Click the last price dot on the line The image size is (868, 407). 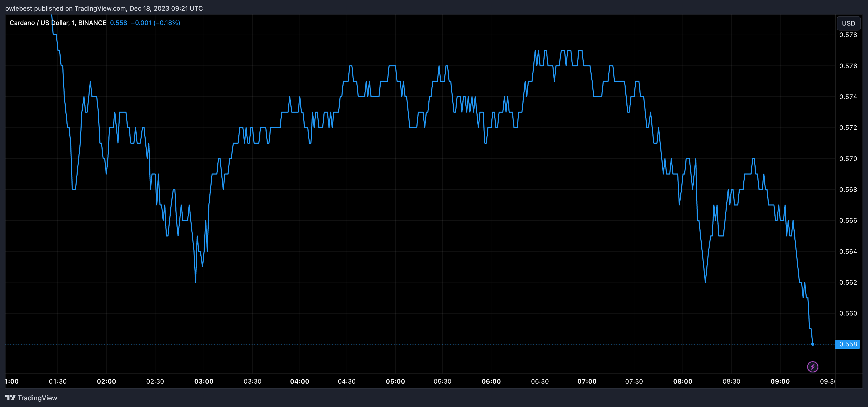[812, 344]
